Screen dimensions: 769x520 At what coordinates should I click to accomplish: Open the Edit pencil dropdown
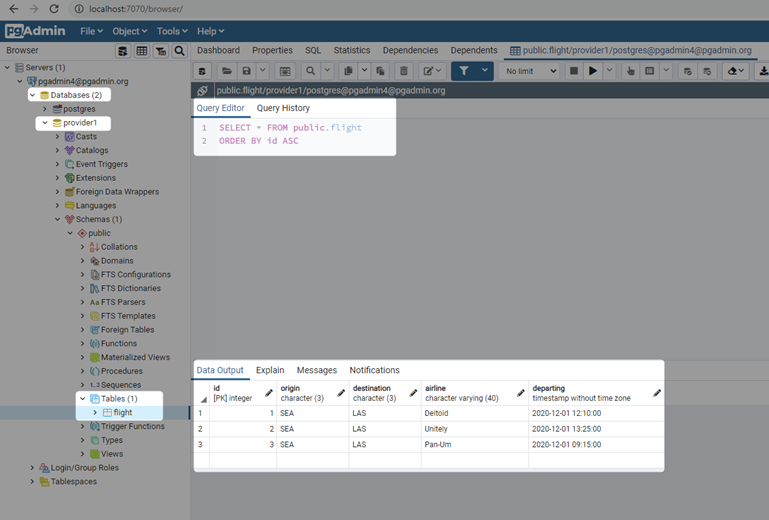pos(432,71)
